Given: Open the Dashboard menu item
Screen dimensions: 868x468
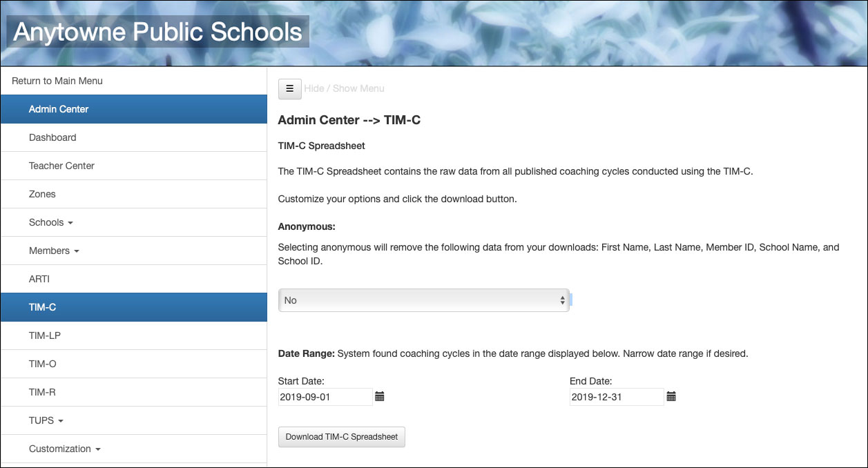Looking at the screenshot, I should (134, 137).
